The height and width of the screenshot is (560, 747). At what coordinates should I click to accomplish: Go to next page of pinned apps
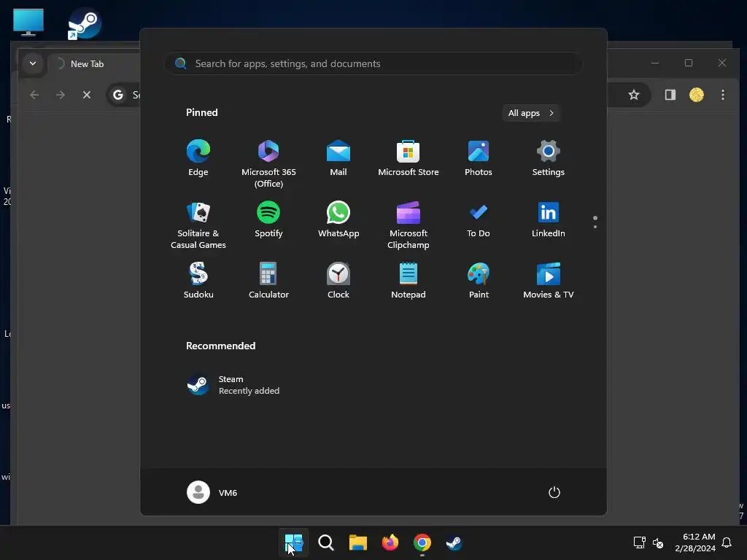(x=595, y=227)
